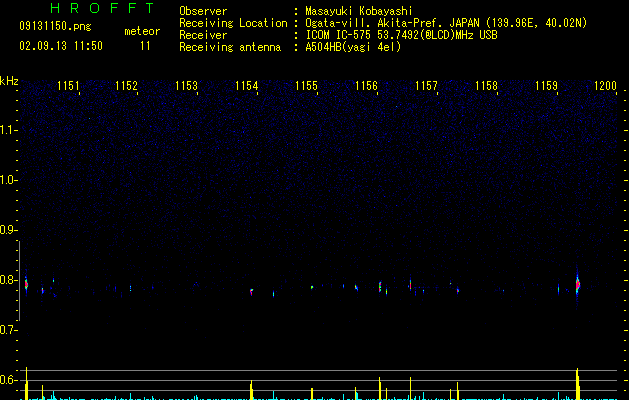
Task: Select the ICOM IC-575 53.7492 MHz USB text
Action: coord(402,35)
